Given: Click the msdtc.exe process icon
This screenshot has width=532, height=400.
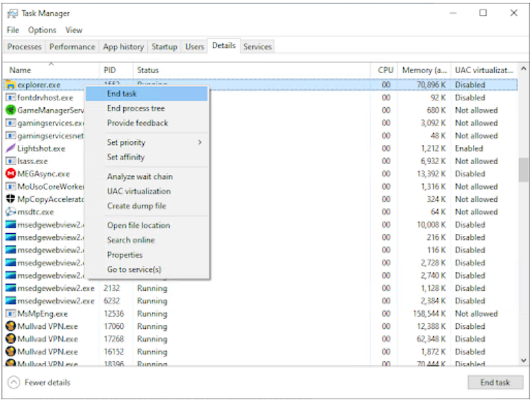Looking at the screenshot, I should pyautogui.click(x=11, y=212).
